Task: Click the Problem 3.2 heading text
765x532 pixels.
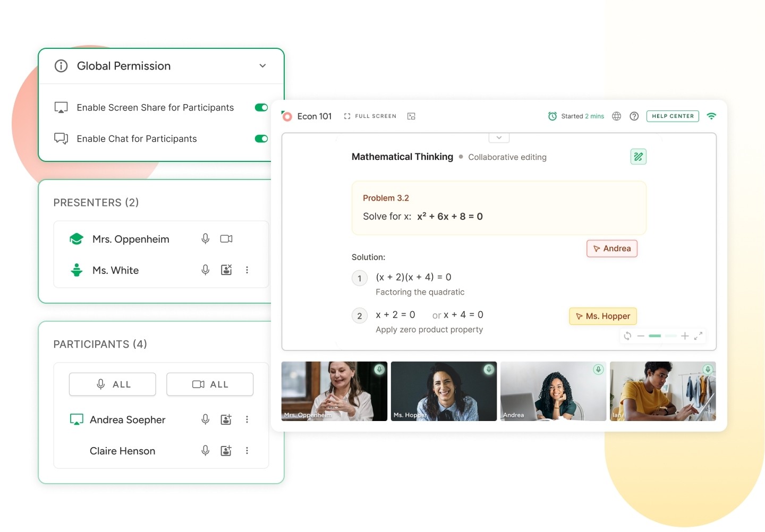Action: pos(386,198)
